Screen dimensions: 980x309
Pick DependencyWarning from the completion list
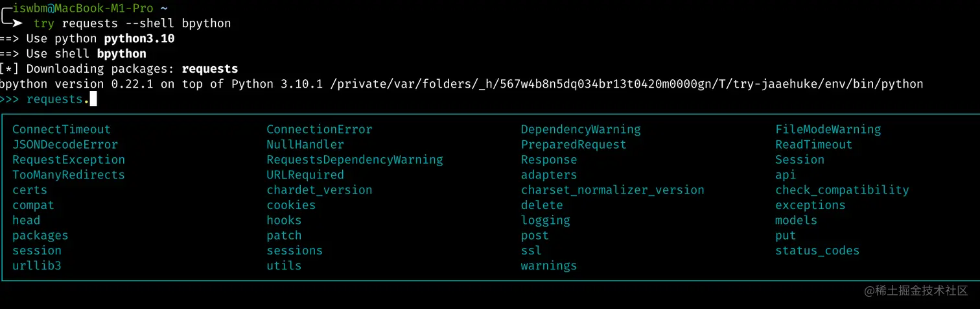[x=581, y=130]
